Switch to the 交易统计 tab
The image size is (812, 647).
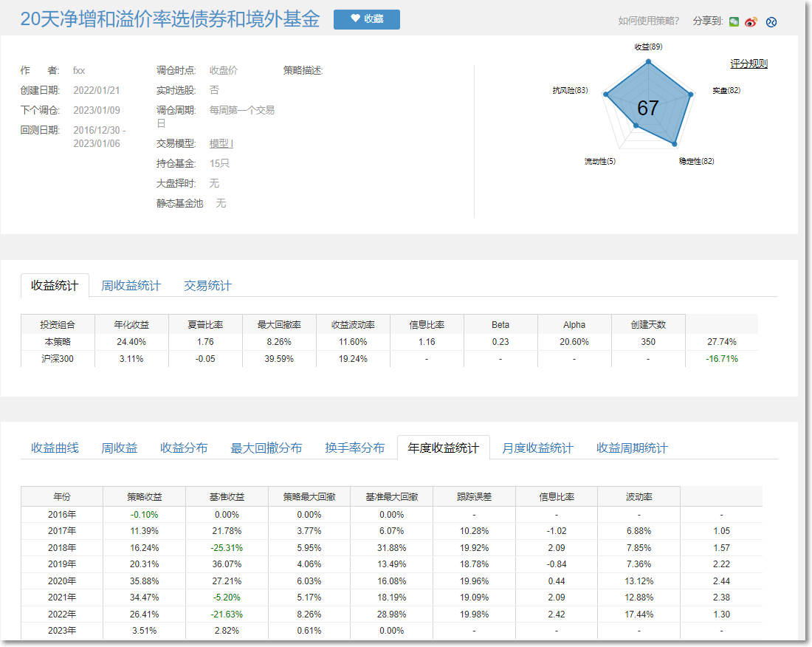(207, 286)
